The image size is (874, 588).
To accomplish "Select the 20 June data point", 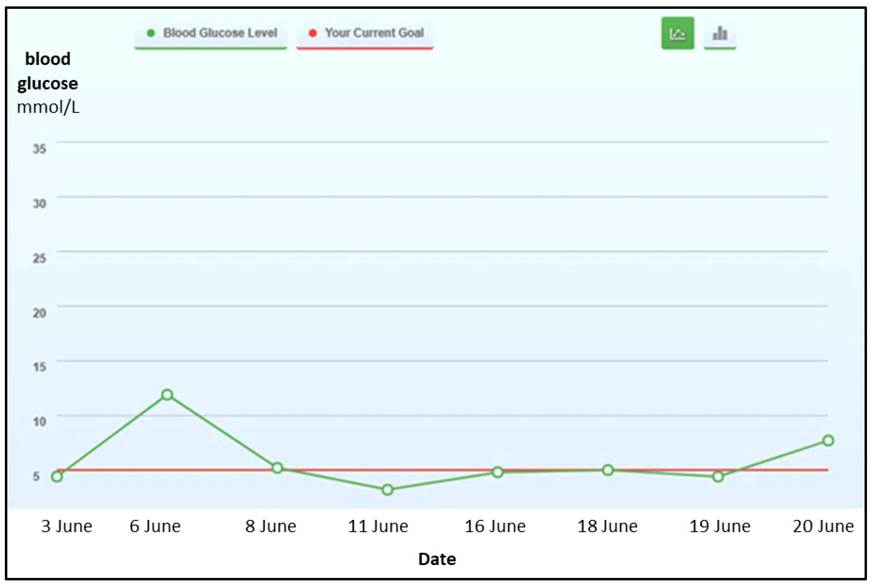I will pyautogui.click(x=828, y=441).
